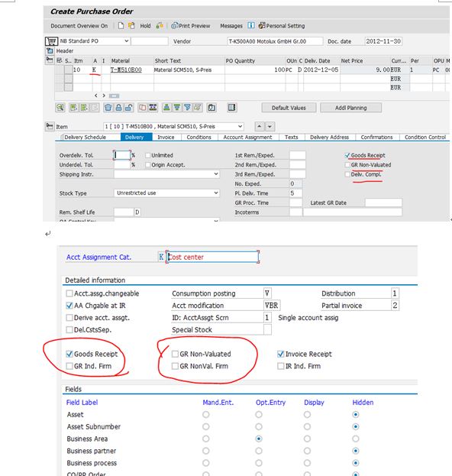
Task: Select Opt.Entry radio for Asset
Action: [x=259, y=414]
